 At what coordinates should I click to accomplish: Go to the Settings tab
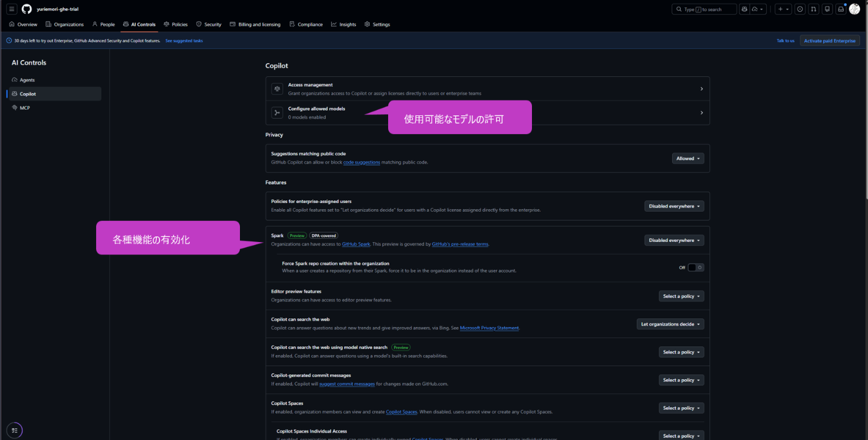click(377, 24)
